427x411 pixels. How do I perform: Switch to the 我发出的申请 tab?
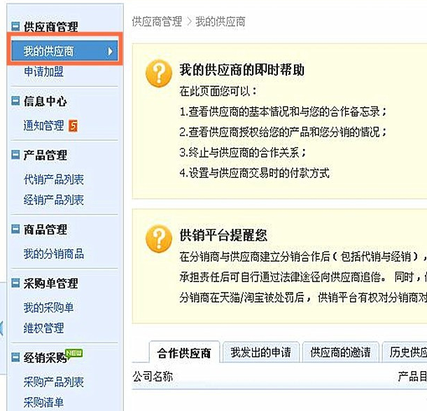point(261,352)
